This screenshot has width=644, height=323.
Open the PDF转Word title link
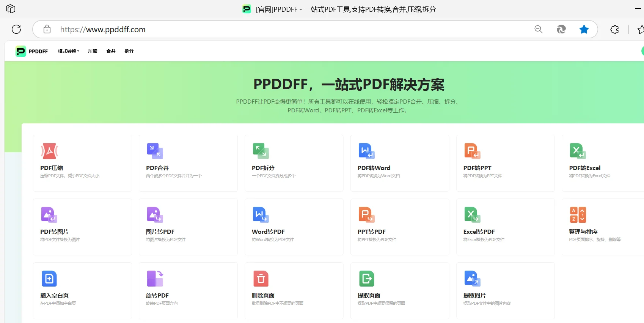(374, 168)
